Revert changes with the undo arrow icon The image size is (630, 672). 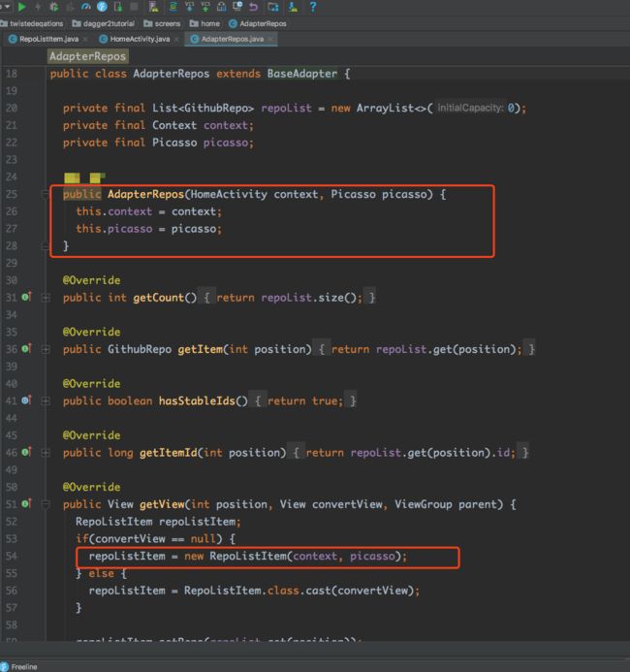pos(254,7)
